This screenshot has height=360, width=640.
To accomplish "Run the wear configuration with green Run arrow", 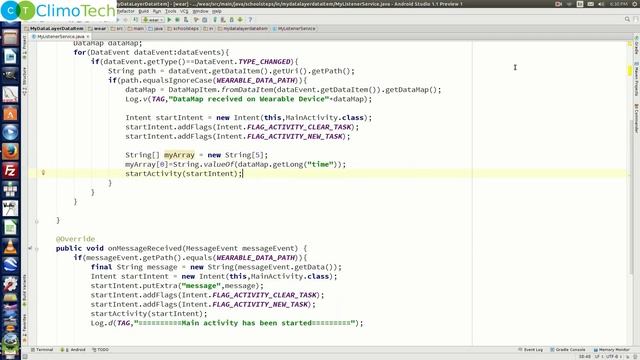I will point(169,20).
